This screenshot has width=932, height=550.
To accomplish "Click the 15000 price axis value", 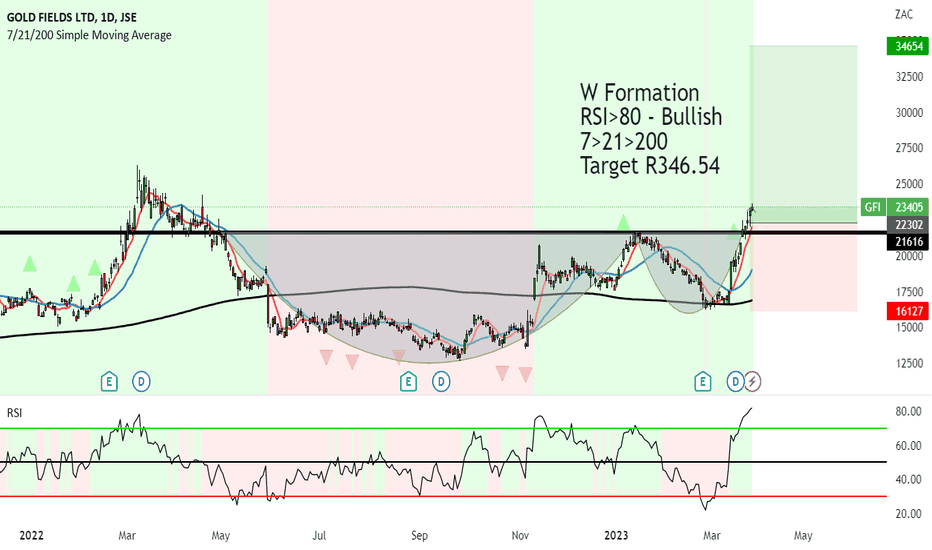I will point(909,327).
